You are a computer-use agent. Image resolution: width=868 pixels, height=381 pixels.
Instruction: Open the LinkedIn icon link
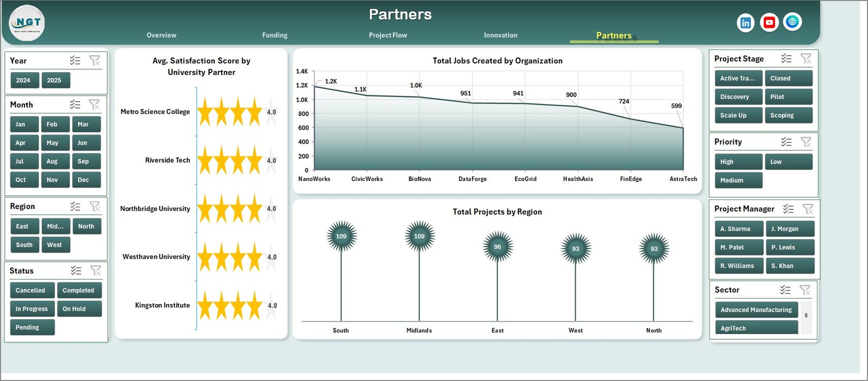click(x=745, y=23)
